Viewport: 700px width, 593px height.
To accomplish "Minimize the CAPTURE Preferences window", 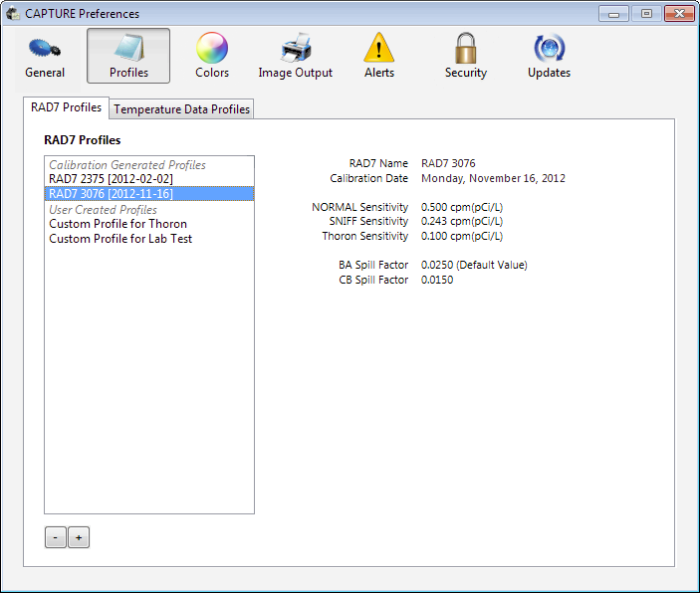I will tap(613, 14).
